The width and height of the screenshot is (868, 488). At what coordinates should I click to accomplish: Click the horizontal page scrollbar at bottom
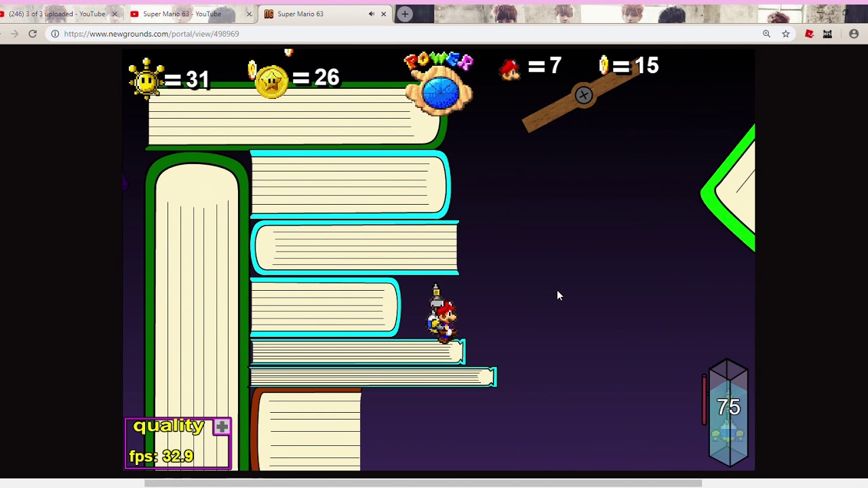point(423,483)
